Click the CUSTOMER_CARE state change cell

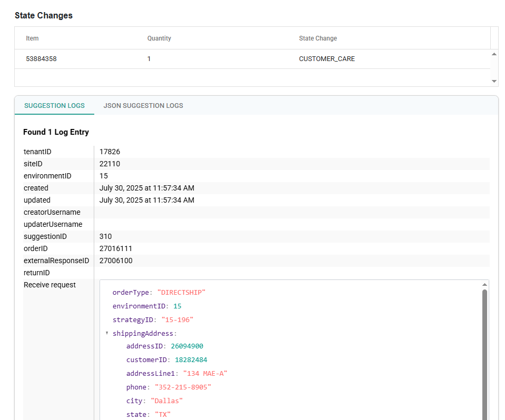click(x=327, y=59)
